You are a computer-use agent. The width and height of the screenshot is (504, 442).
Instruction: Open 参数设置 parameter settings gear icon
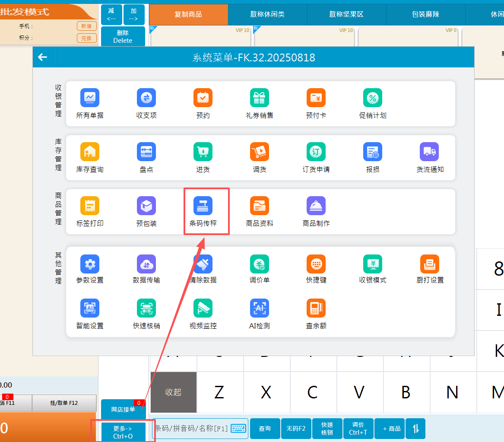pyautogui.click(x=90, y=264)
